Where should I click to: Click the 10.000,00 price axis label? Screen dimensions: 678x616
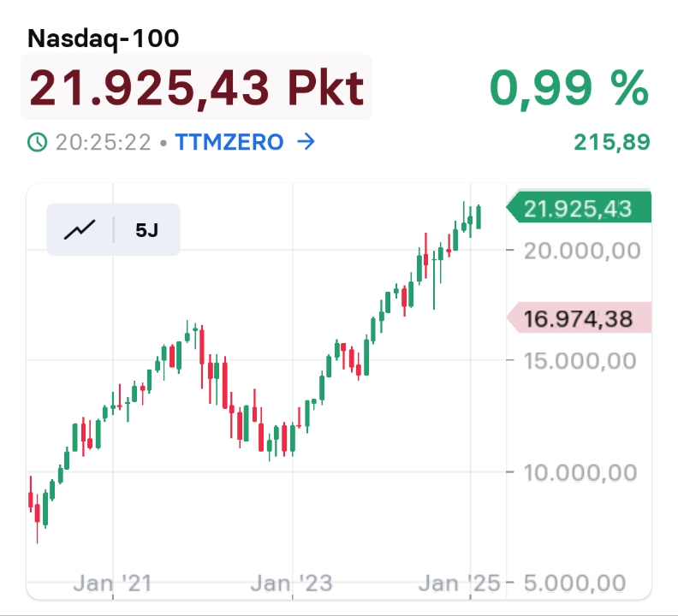click(582, 471)
